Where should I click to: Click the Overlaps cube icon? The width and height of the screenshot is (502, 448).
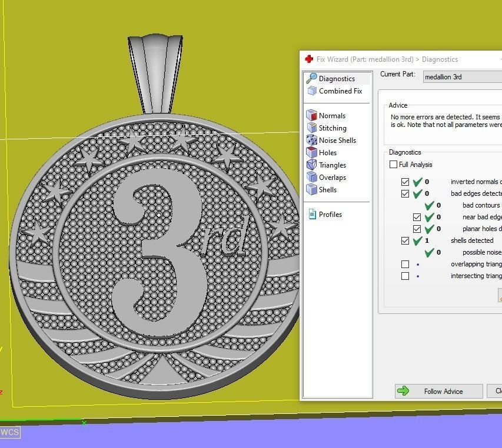[311, 177]
